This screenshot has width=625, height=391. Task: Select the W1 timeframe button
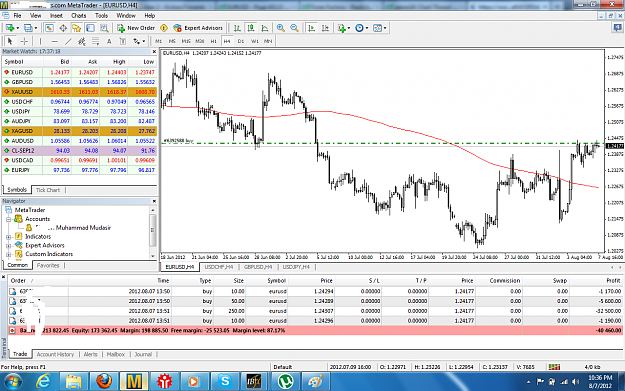pos(255,41)
